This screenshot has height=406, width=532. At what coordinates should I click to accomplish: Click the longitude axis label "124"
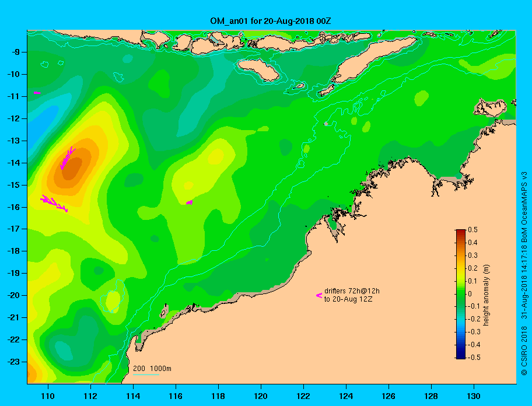click(x=346, y=396)
